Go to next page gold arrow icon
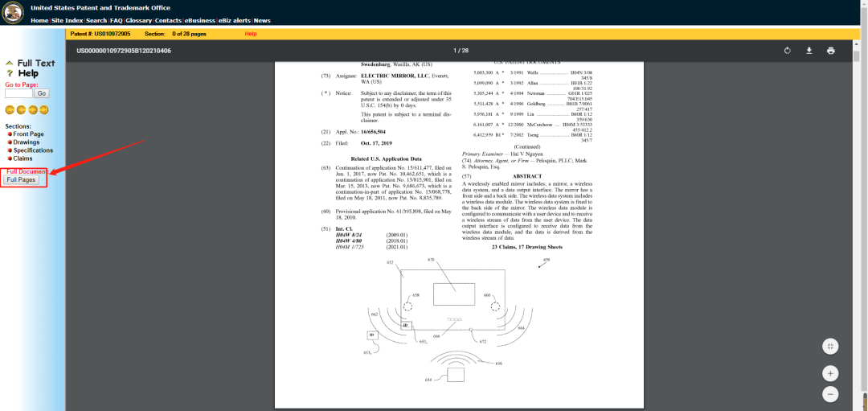Screen dimensions: 868x411 tap(33, 109)
